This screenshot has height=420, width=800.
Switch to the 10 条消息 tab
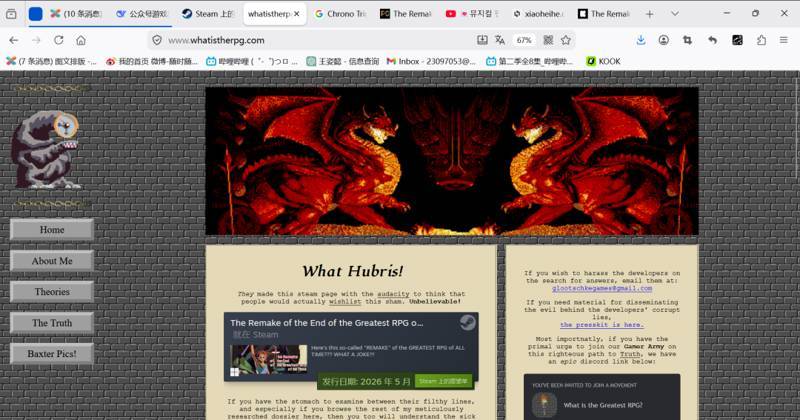pos(77,14)
